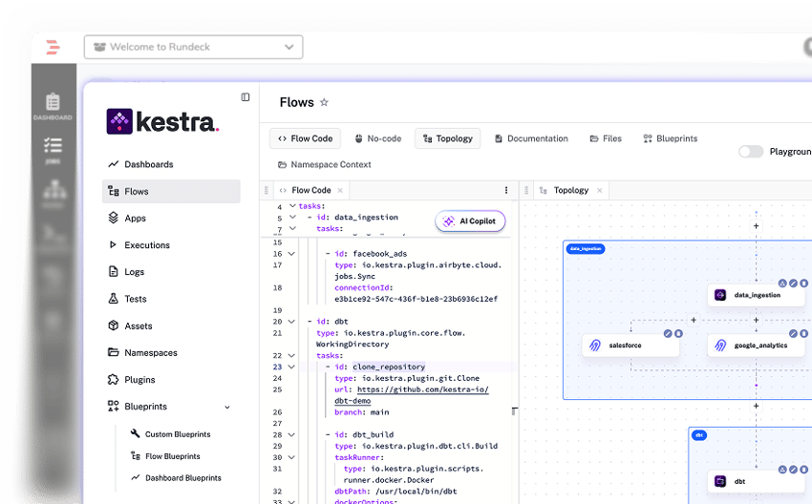This screenshot has width=812, height=504.
Task: Select the Flow Blueprints sidebar item
Action: point(172,456)
